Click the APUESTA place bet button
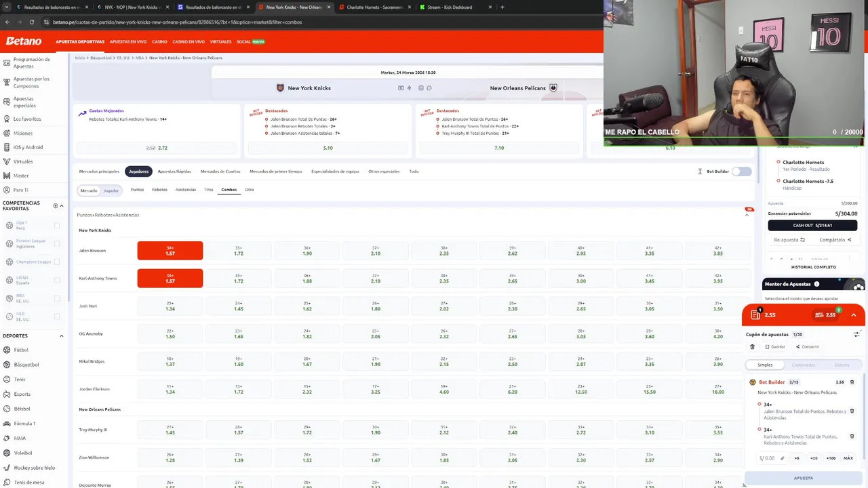 (804, 478)
